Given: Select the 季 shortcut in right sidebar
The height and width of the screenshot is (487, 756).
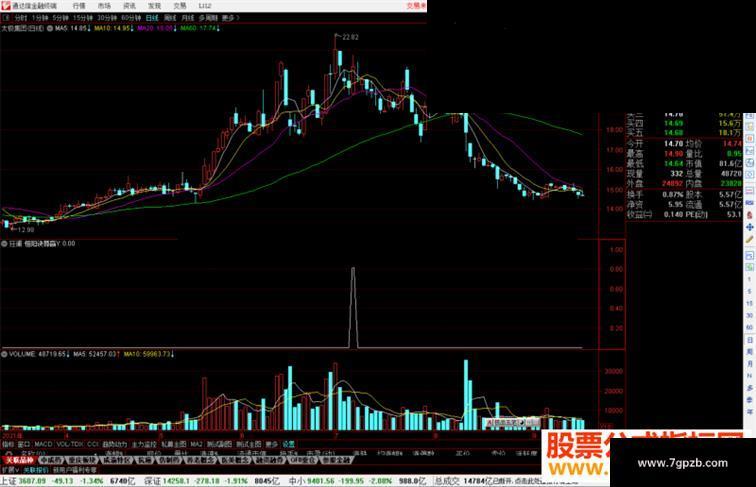Looking at the screenshot, I should 750,400.
